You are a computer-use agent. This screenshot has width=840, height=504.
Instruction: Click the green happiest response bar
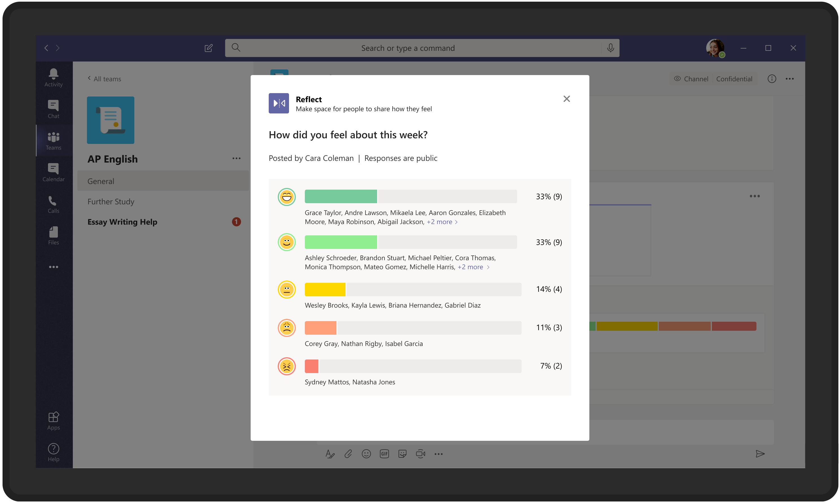pos(341,196)
